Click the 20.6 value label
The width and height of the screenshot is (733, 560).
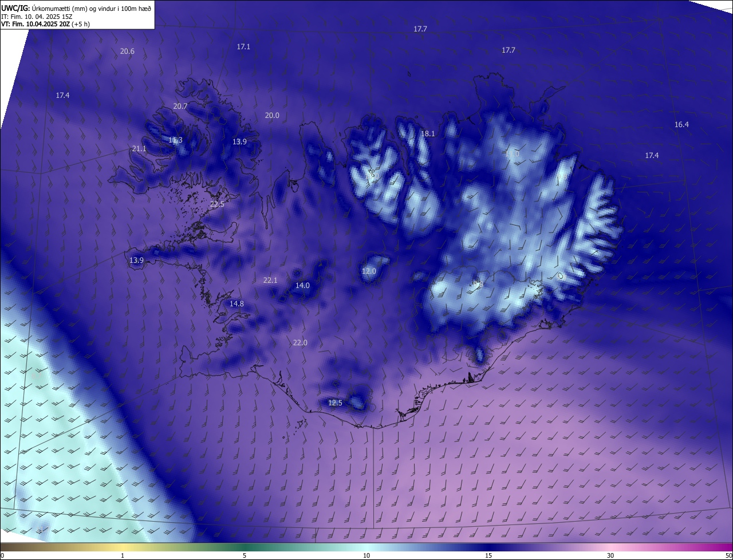click(x=127, y=52)
